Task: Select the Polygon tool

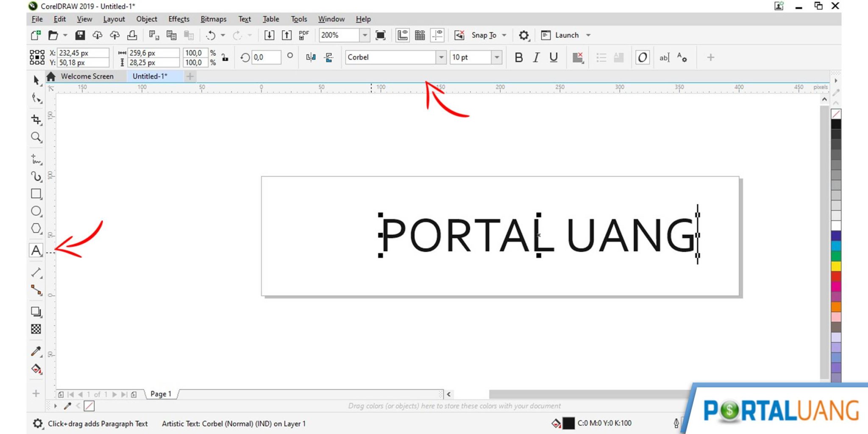Action: (x=36, y=228)
